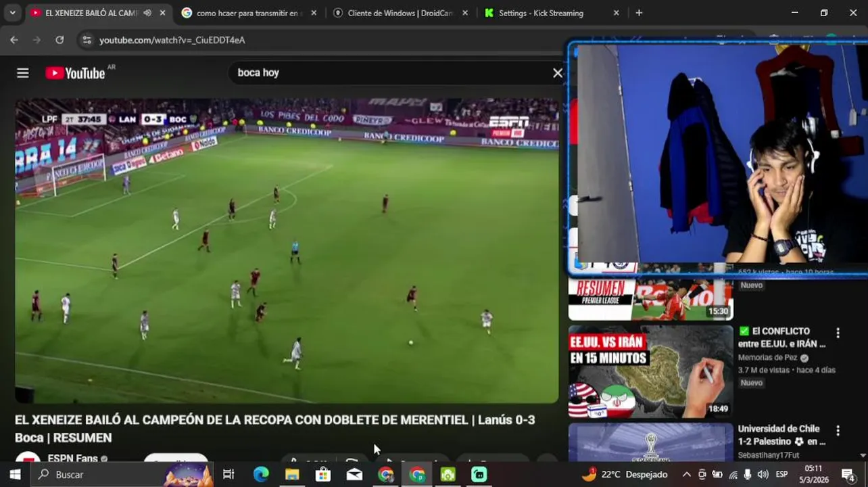868x487 pixels.
Task: Click the 'Buscar' taskbar search box
Action: pos(122,475)
